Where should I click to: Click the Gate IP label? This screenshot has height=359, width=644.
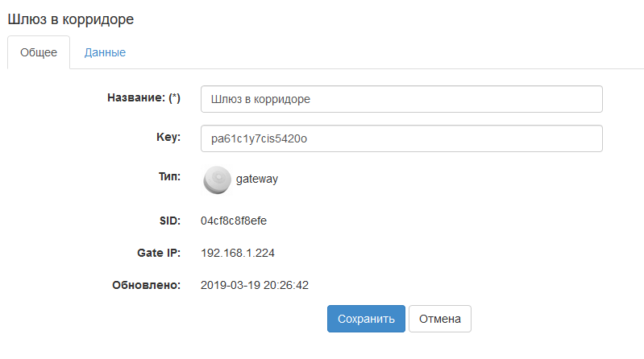point(159,253)
